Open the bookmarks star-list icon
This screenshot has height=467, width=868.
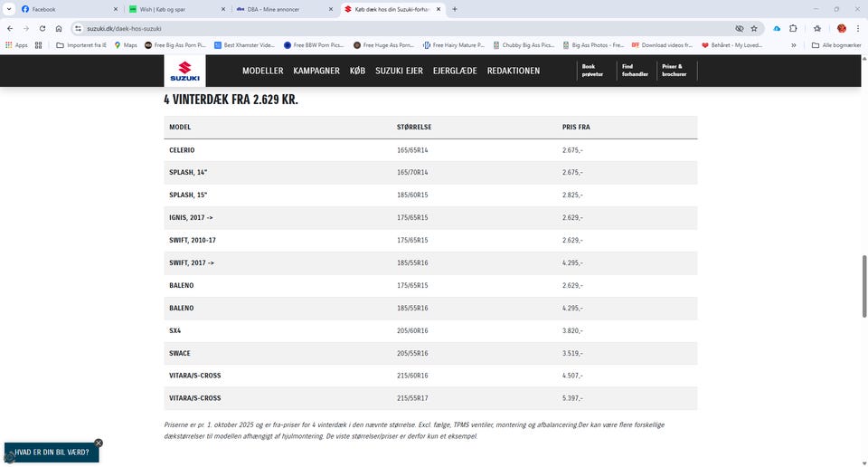(817, 28)
